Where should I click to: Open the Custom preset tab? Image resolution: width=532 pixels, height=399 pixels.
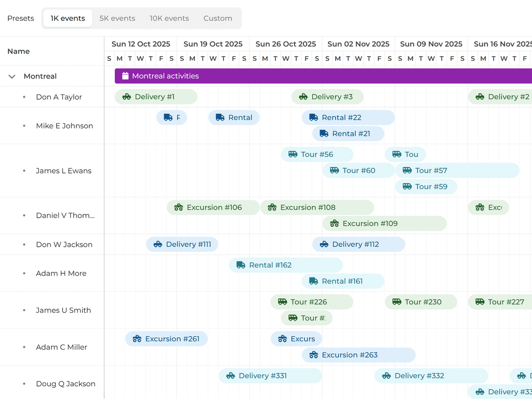click(218, 18)
